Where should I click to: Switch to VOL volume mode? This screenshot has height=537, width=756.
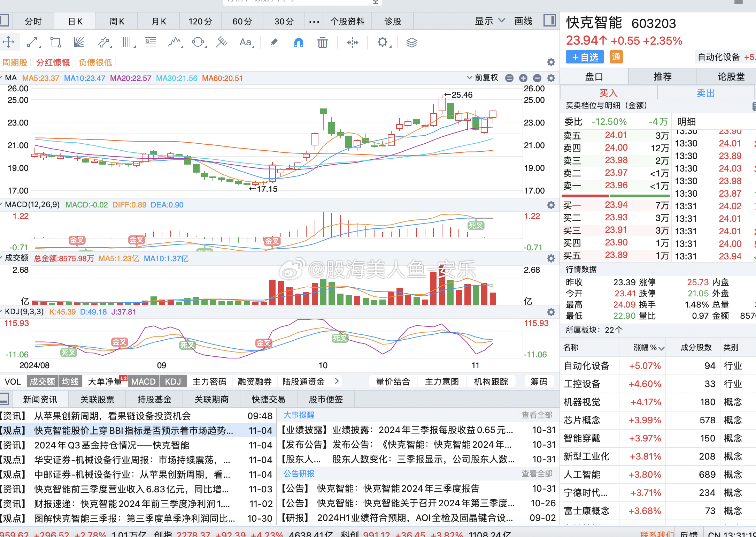tap(13, 381)
